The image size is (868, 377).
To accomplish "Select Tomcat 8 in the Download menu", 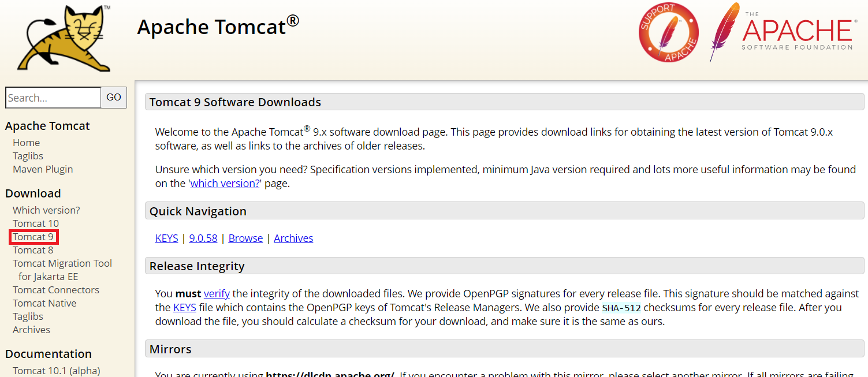I will tap(33, 250).
